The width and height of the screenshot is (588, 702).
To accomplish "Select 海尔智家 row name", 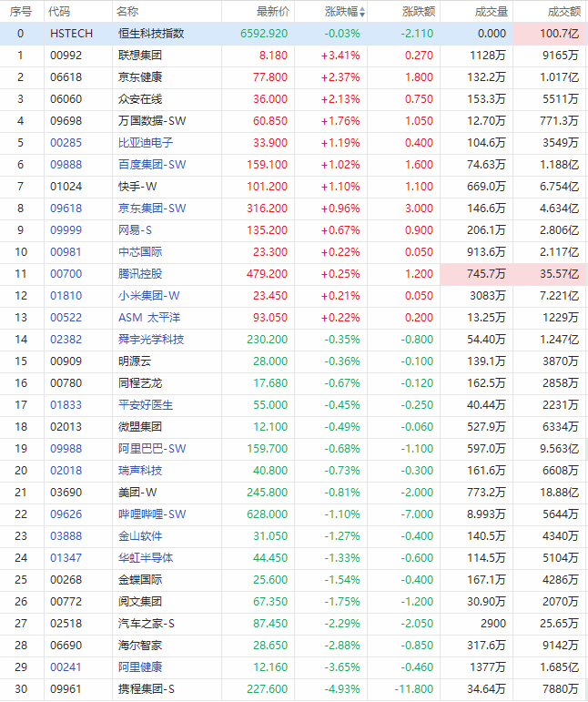I will [140, 646].
